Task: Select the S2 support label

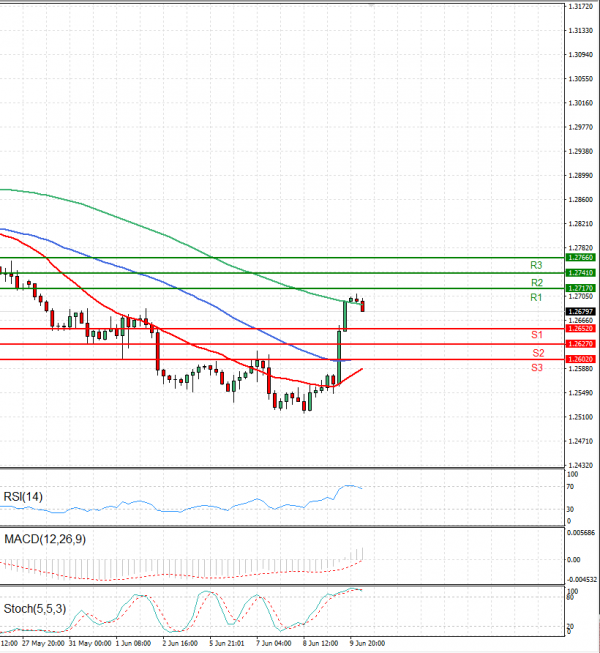Action: tap(538, 353)
